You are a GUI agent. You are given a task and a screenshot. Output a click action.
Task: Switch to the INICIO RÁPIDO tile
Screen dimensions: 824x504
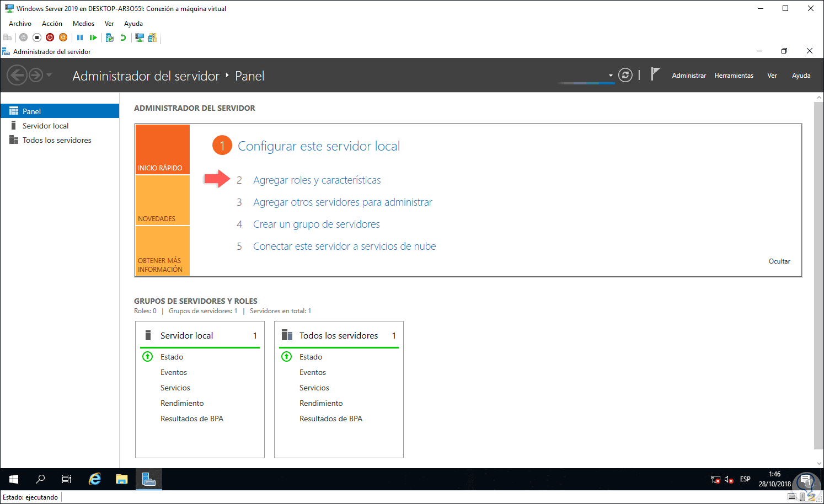163,149
